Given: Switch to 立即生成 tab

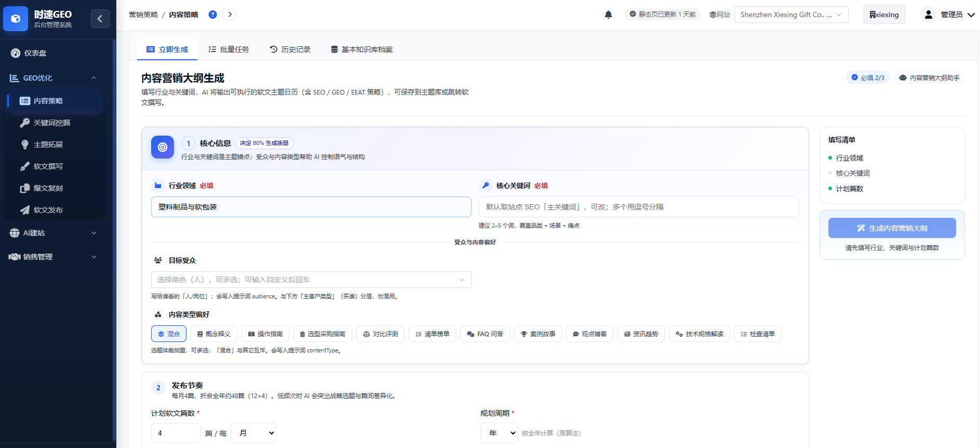Looking at the screenshot, I should pos(167,49).
